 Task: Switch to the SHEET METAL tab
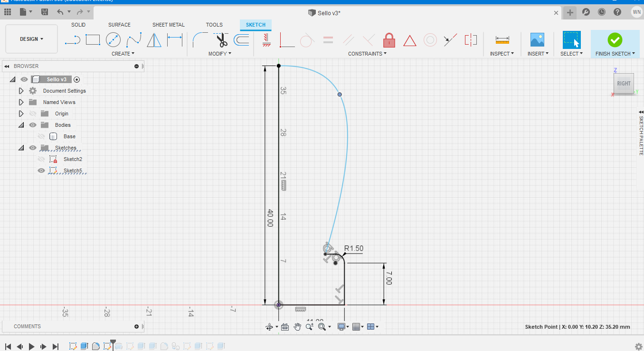169,25
